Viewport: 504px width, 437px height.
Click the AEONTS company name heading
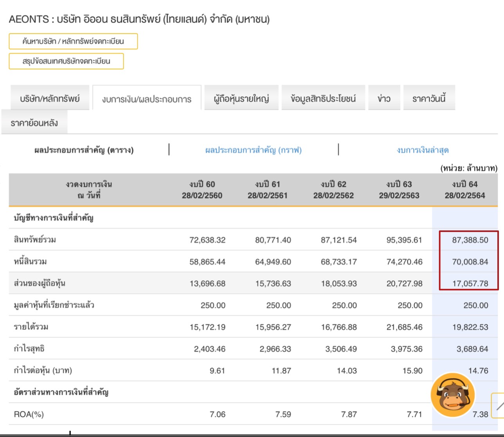click(x=139, y=19)
